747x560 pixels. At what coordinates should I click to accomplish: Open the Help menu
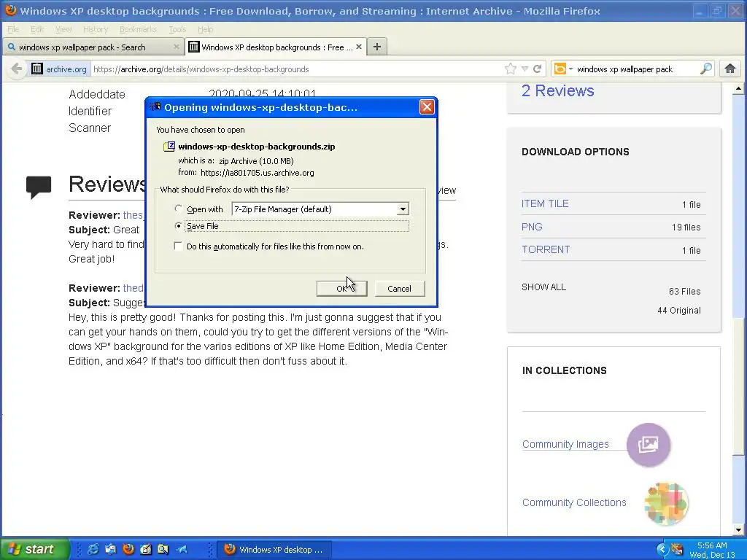pyautogui.click(x=205, y=29)
